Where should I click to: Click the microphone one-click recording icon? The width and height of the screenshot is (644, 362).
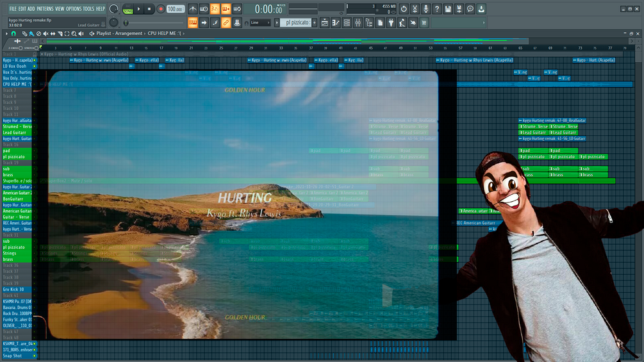point(426,8)
